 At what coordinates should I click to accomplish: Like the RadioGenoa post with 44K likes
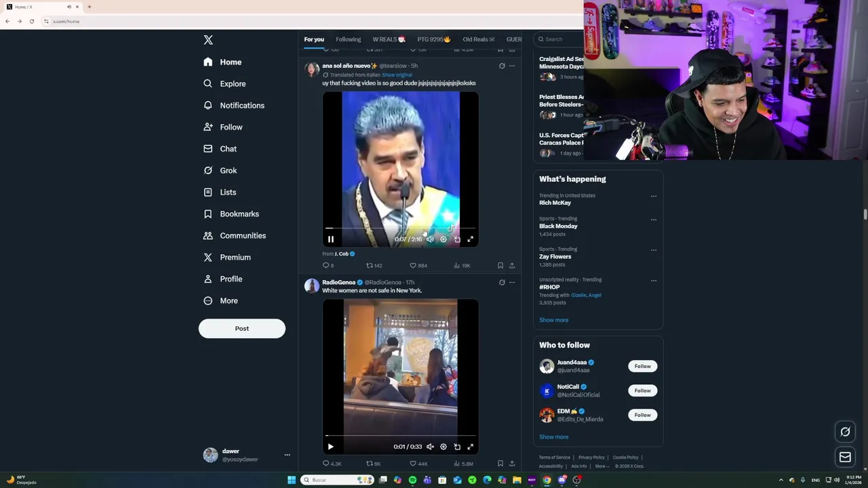(418, 464)
